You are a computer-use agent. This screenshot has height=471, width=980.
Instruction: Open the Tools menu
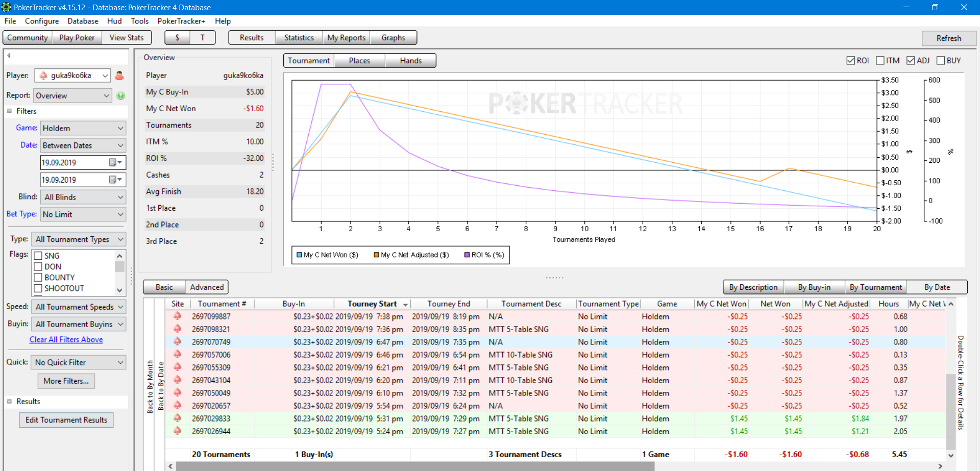pyautogui.click(x=139, y=21)
